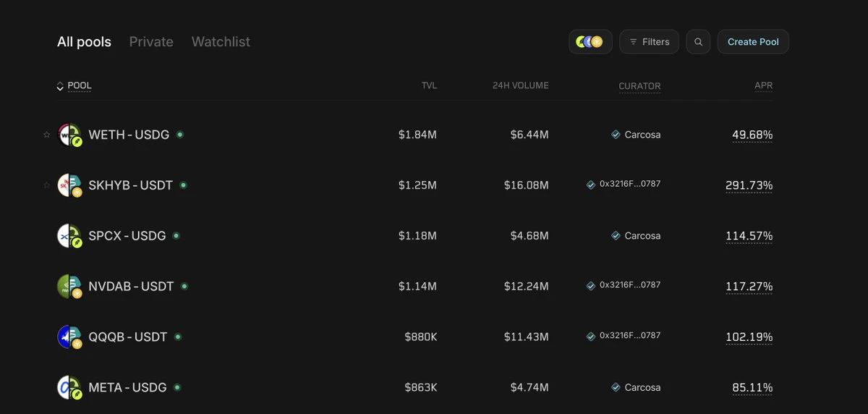This screenshot has height=414, width=868.
Task: Sort by the POOL column header arrows
Action: pyautogui.click(x=60, y=86)
